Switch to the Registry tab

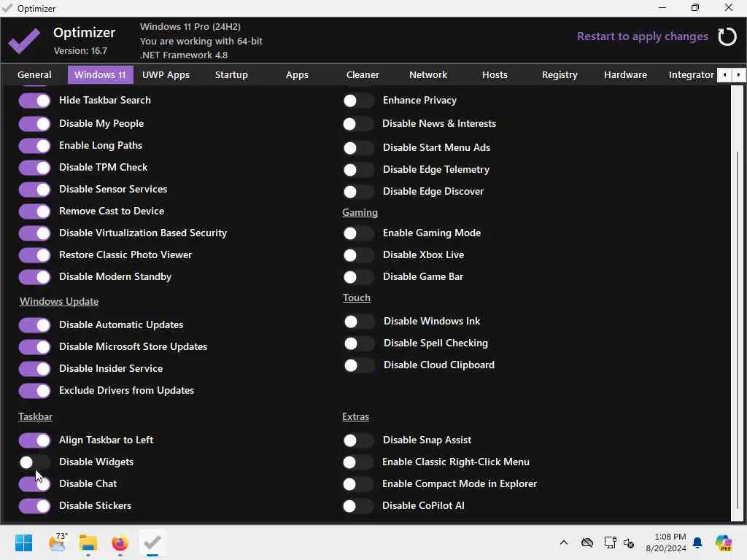click(x=560, y=75)
